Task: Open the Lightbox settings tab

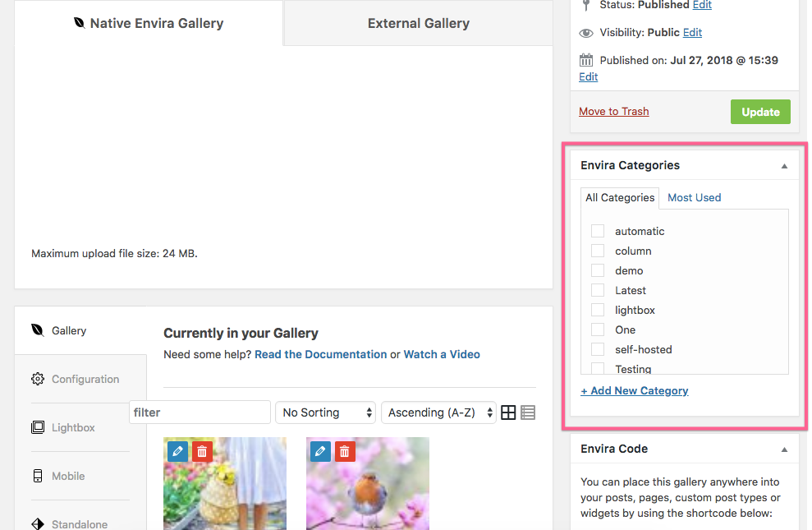Action: click(72, 427)
